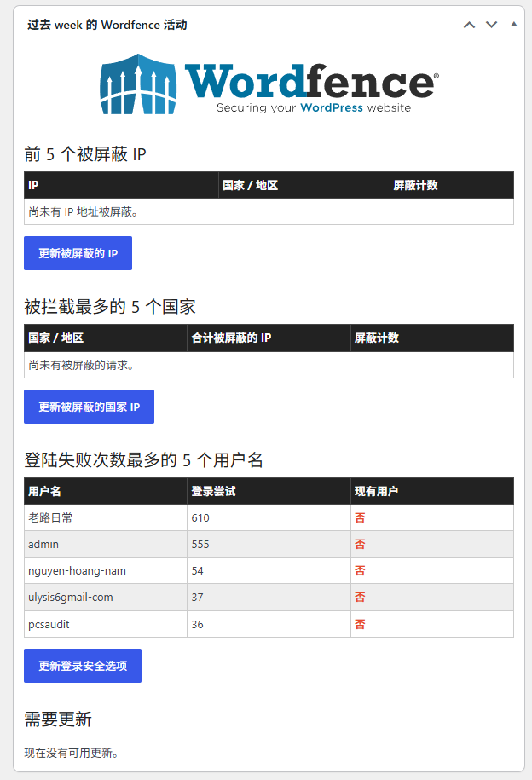Screen dimensions: 532x780
Task: Select the heading 登陆失败次数最多的 5 个用户名
Action: click(x=143, y=460)
